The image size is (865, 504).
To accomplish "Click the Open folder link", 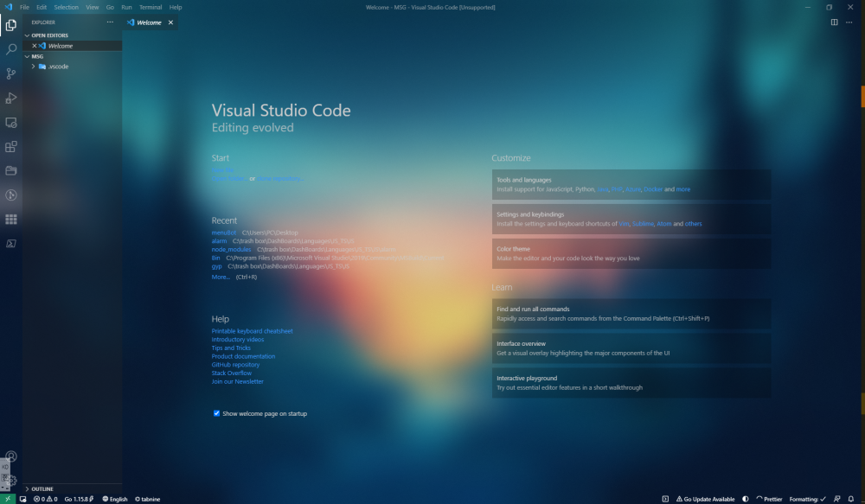I will 228,179.
